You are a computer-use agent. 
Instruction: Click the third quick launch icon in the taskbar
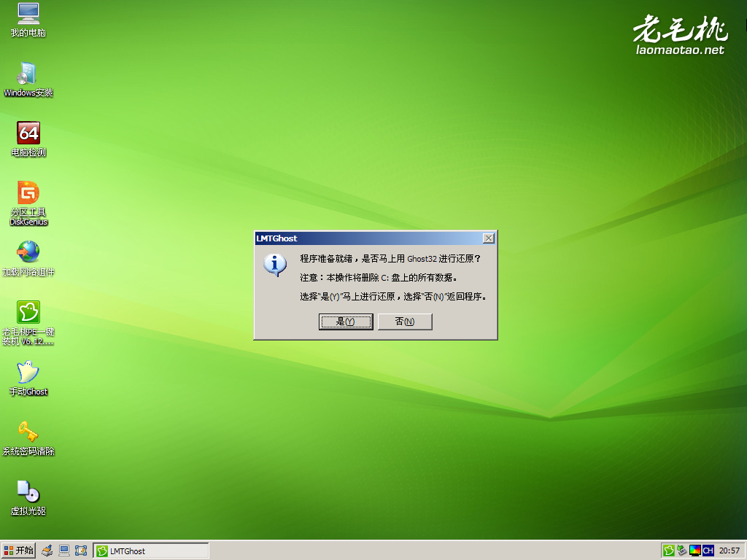tap(81, 551)
